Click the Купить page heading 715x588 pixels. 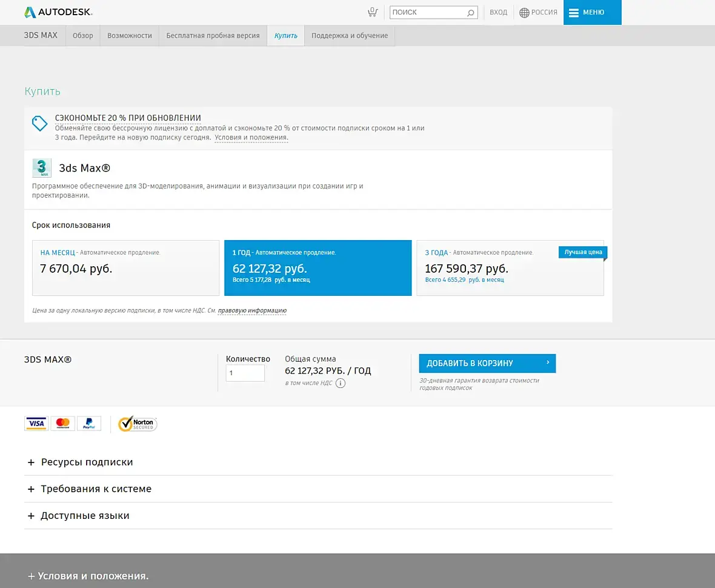pos(42,92)
